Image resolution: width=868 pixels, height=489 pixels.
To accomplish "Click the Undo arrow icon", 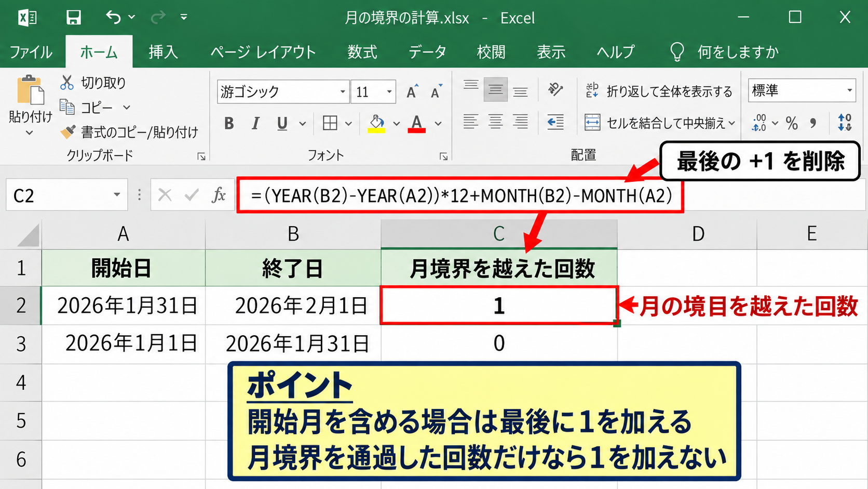I will 113,17.
